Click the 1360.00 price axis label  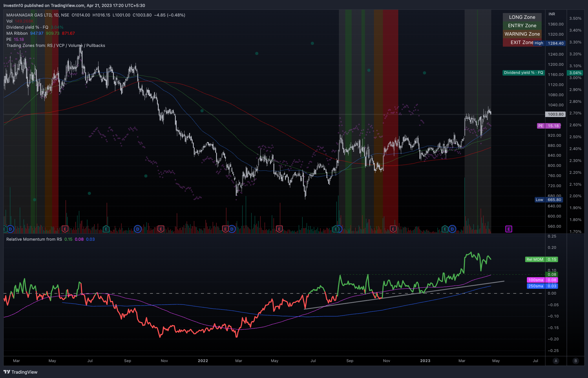(556, 24)
